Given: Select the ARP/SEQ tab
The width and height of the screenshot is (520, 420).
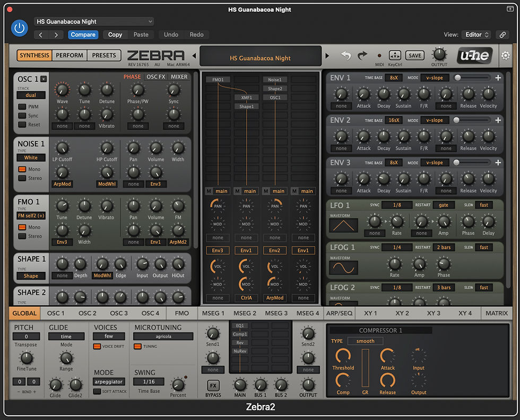Looking at the screenshot, I should 339,313.
